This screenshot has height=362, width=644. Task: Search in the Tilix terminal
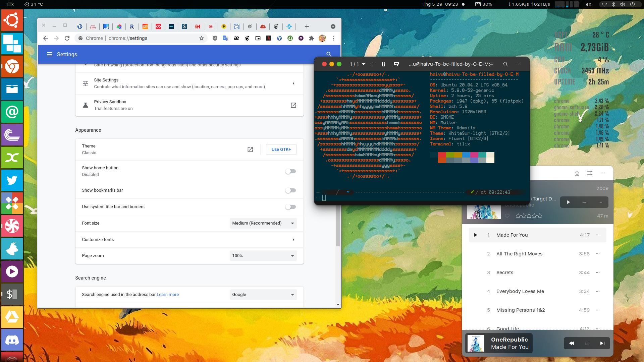click(505, 64)
